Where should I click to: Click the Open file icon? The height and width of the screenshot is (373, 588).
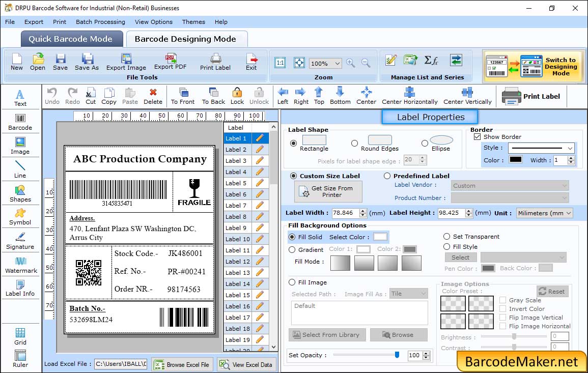[x=38, y=62]
